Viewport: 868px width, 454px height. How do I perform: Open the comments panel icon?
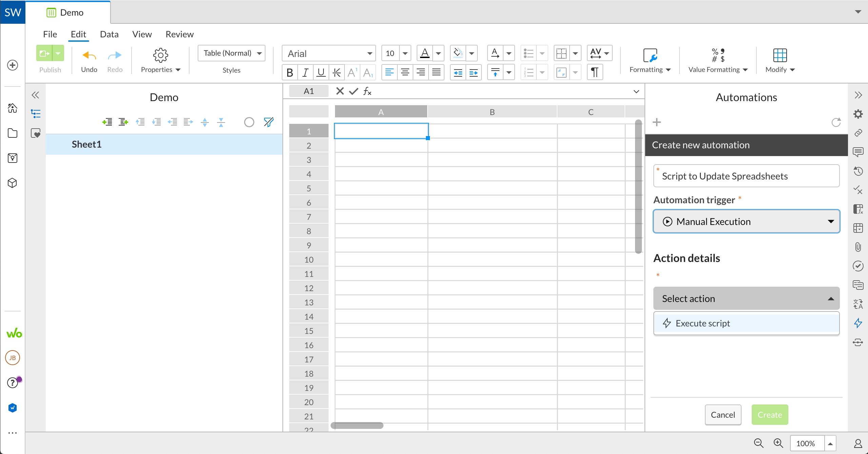click(x=858, y=152)
